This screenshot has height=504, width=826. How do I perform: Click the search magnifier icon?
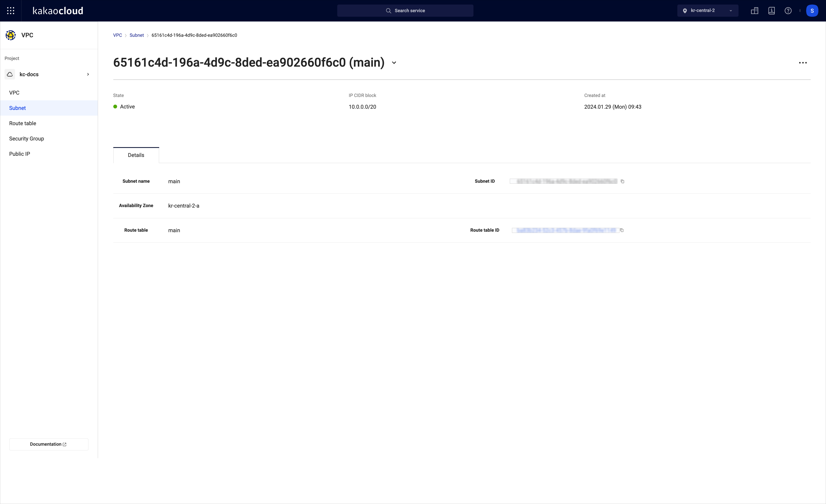coord(389,11)
